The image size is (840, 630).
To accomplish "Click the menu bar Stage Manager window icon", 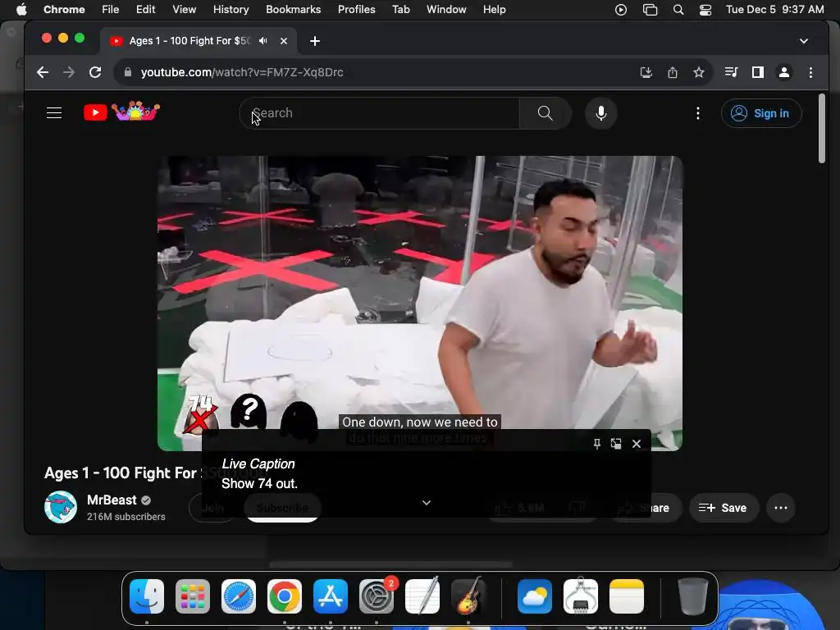I will [650, 10].
